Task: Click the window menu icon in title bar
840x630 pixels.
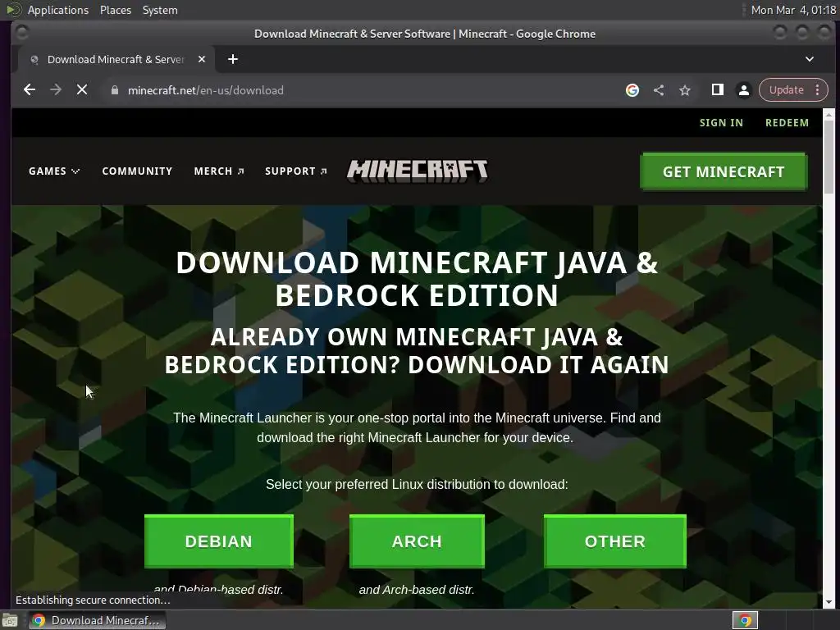Action: tap(22, 33)
